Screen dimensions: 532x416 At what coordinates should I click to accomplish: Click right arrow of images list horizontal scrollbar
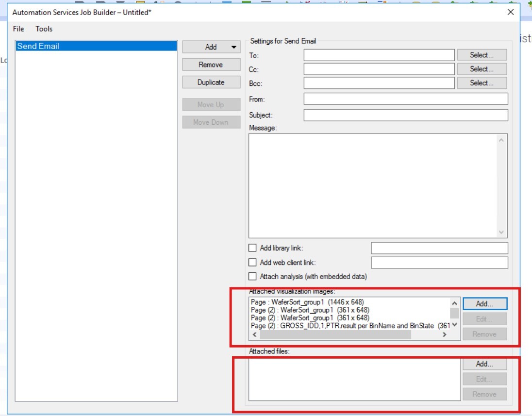[x=445, y=334]
